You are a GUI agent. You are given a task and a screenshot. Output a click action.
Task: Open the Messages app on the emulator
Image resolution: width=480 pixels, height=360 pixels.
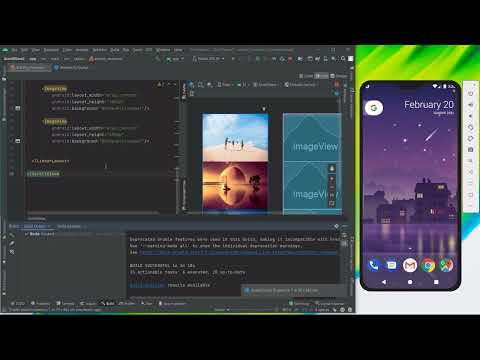[x=392, y=265]
